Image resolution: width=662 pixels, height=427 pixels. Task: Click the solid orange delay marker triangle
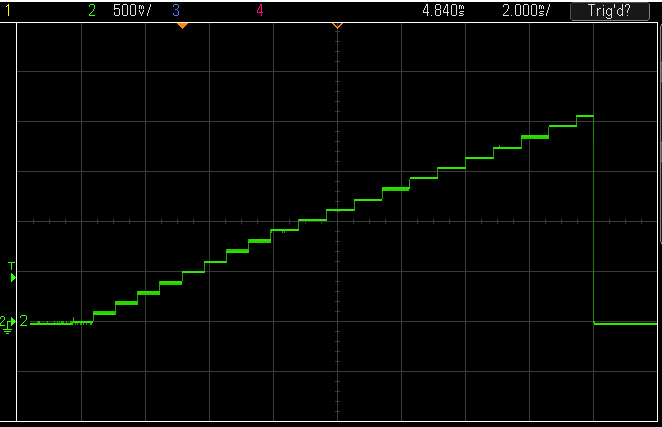182,25
